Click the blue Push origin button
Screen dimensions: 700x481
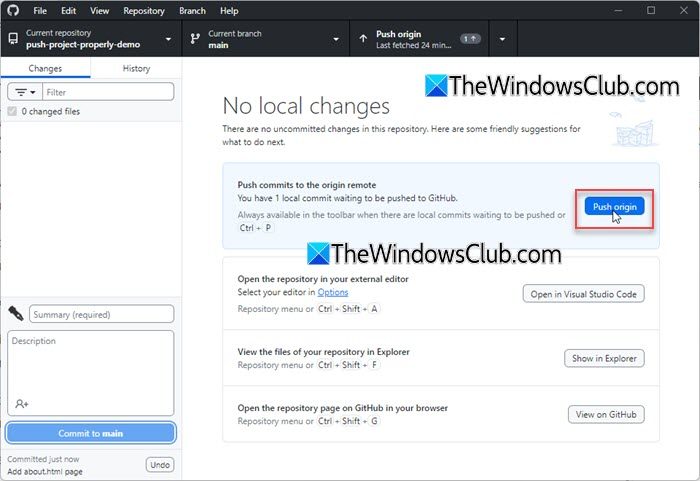click(x=614, y=207)
